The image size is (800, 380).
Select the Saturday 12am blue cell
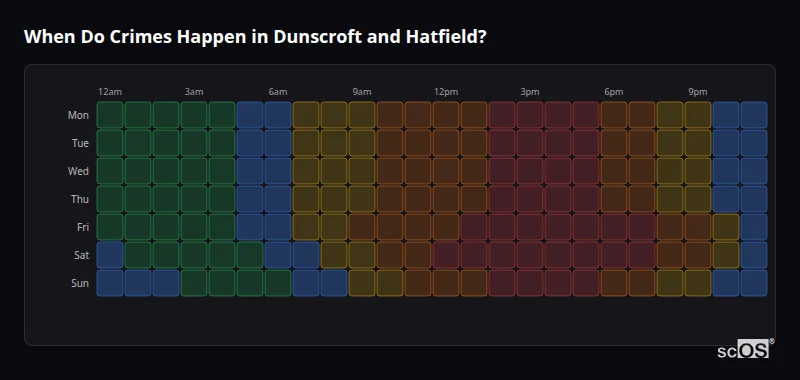(x=110, y=255)
